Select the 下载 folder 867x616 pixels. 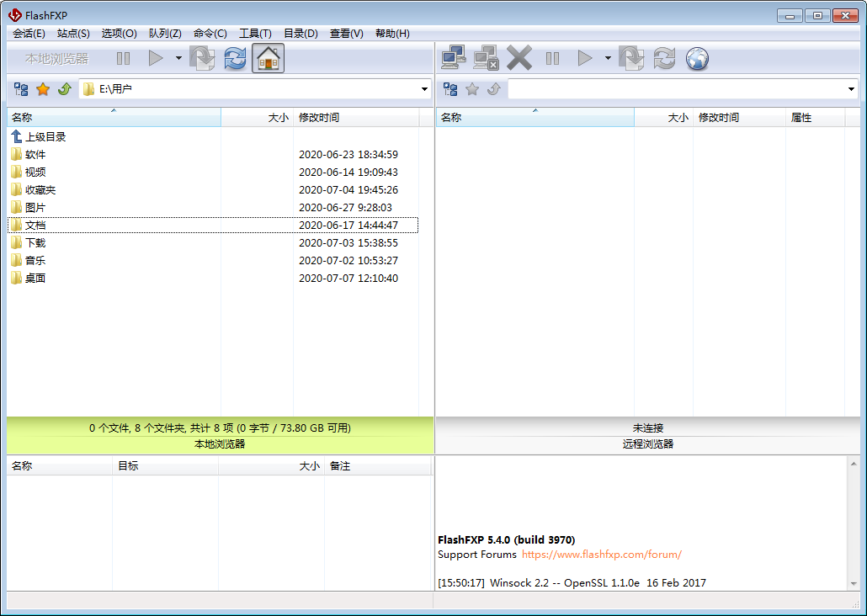pos(35,242)
